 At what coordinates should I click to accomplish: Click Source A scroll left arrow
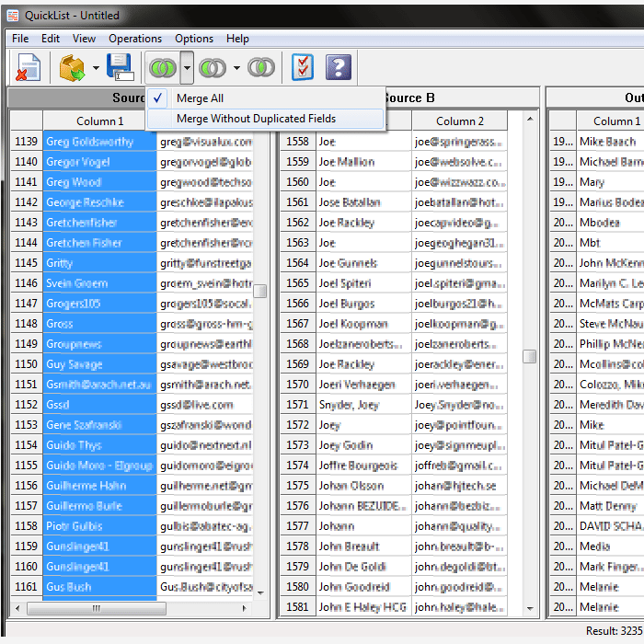pos(17,608)
